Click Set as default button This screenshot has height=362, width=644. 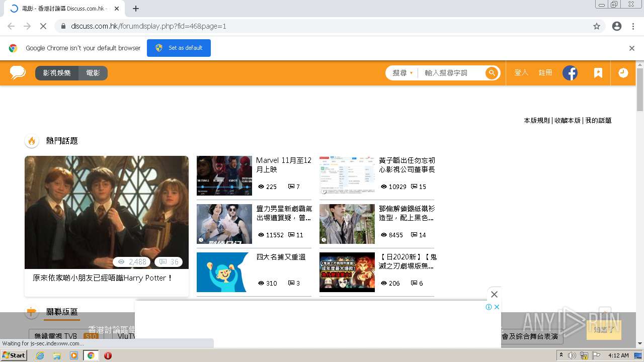point(179,48)
